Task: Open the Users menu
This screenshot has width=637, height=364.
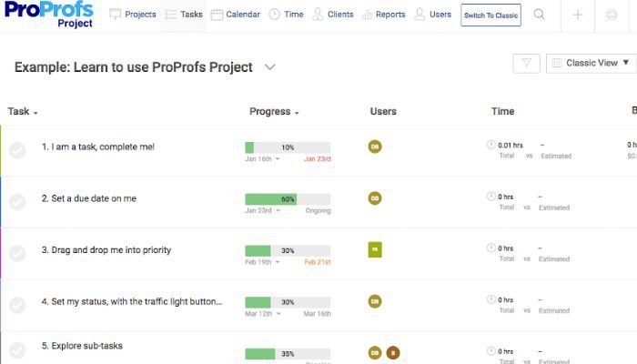Action: 432,15
